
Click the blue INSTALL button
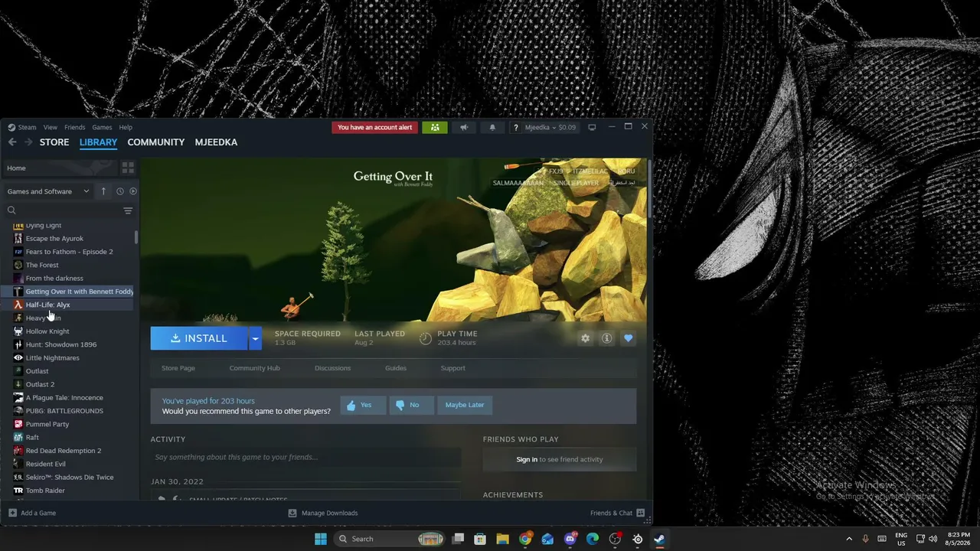(x=199, y=338)
